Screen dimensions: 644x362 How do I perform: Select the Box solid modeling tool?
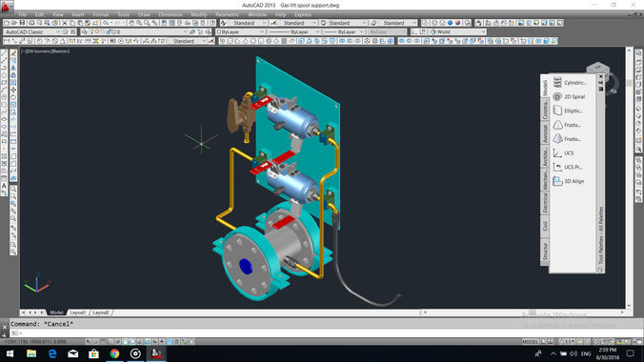(230, 41)
